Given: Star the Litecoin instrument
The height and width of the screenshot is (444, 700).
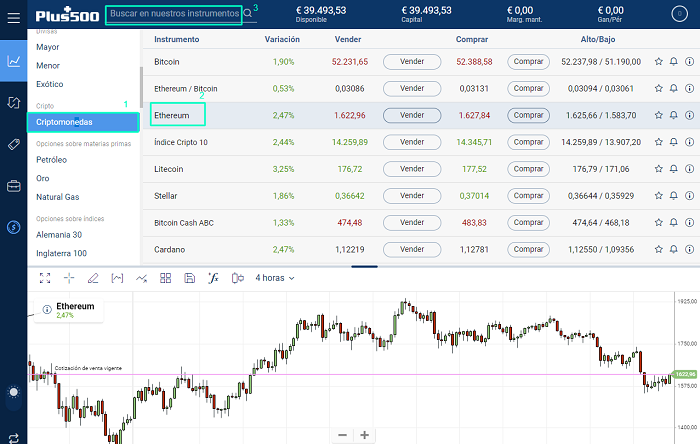Looking at the screenshot, I should (x=658, y=169).
